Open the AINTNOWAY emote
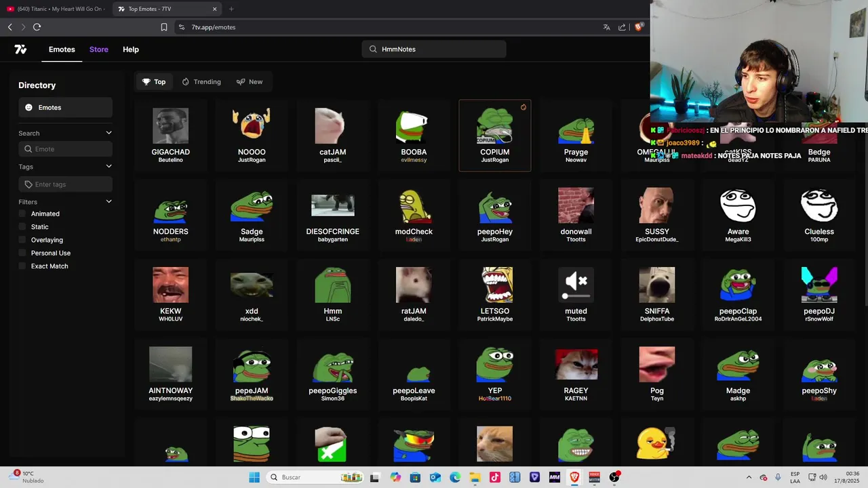Viewport: 868px width, 488px height. pos(170,374)
